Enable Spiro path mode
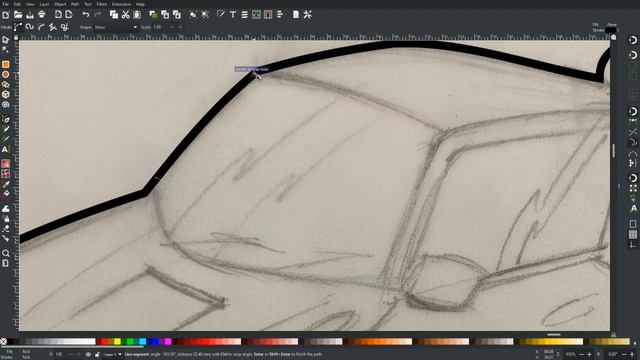Screen dimensions: 640x360 coord(29,27)
